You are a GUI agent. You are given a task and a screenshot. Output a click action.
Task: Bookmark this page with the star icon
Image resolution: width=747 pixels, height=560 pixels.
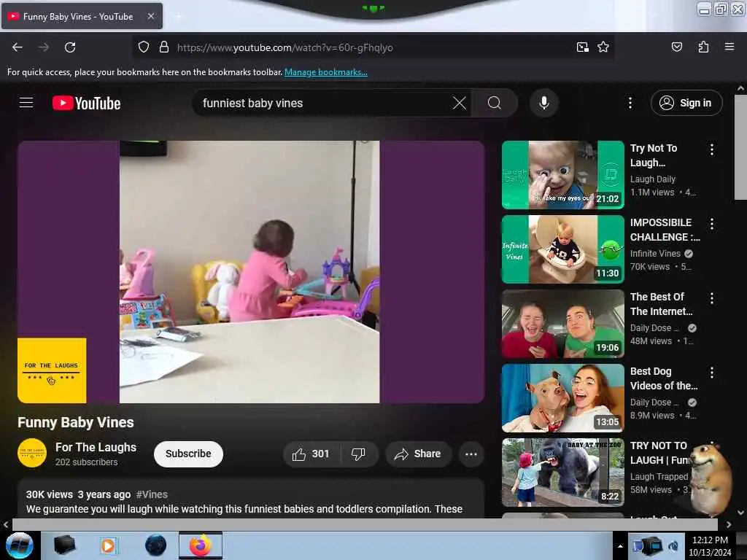tap(603, 47)
